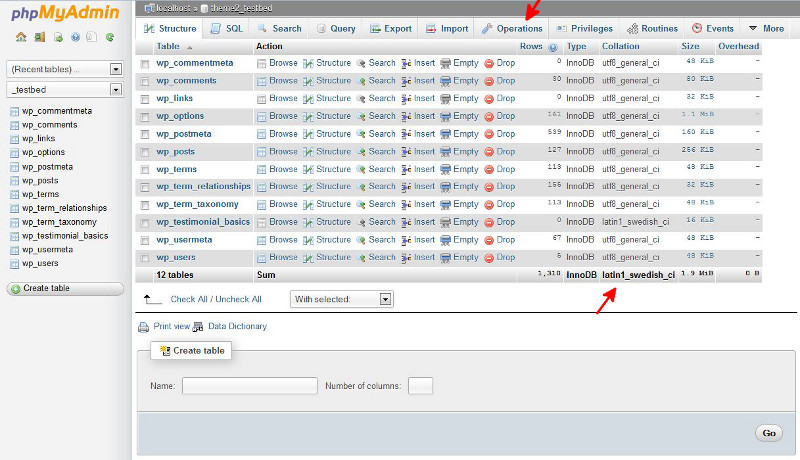
Task: Click green plus icon on Create table
Action: tap(16, 289)
